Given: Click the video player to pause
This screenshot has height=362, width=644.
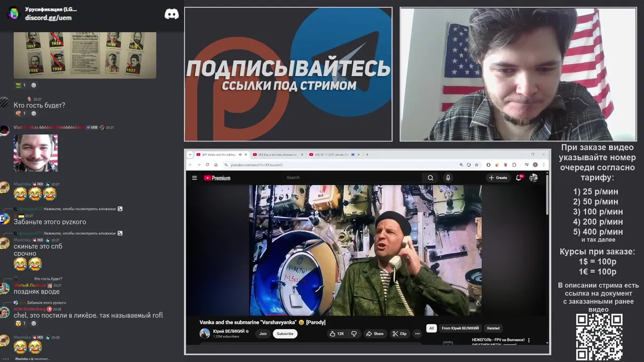Looking at the screenshot, I should [365, 250].
